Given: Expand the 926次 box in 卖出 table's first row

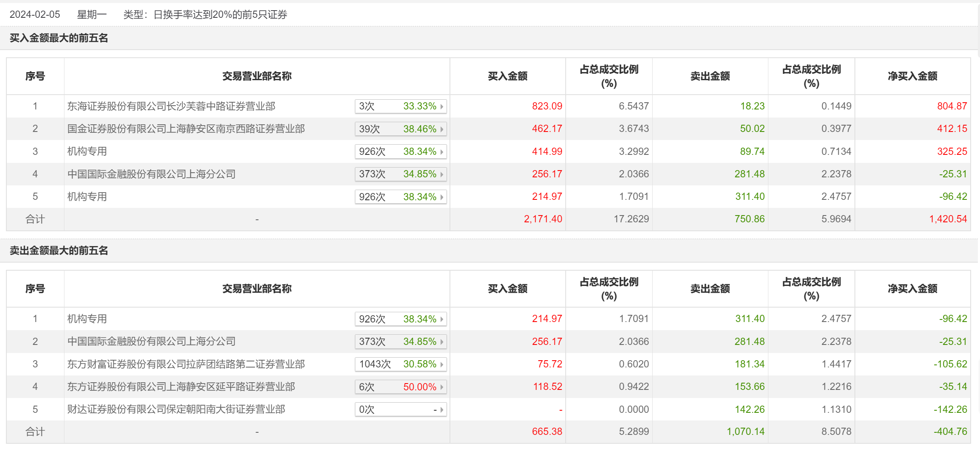Looking at the screenshot, I should [400, 319].
